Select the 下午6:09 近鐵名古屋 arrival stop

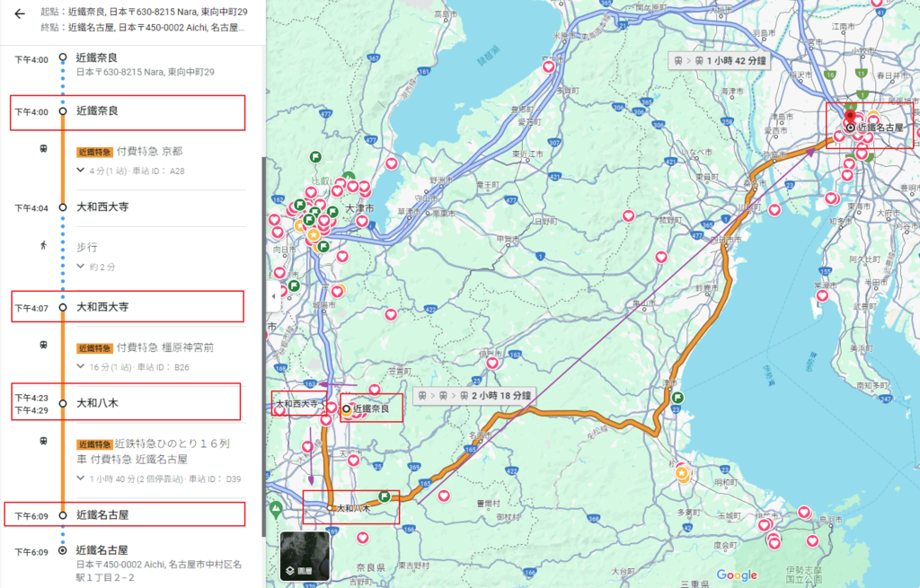[124, 514]
